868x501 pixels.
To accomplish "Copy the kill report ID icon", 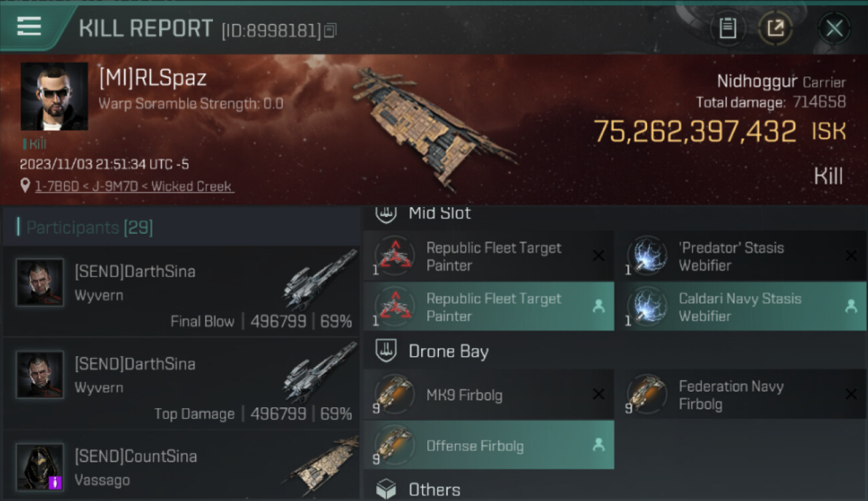I will click(331, 30).
